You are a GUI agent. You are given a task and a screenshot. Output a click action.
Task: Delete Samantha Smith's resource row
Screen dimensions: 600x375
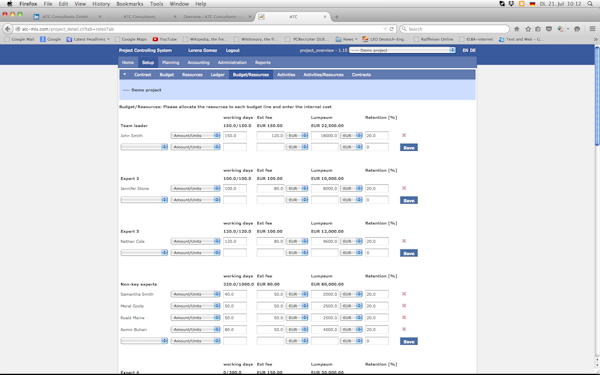[404, 294]
